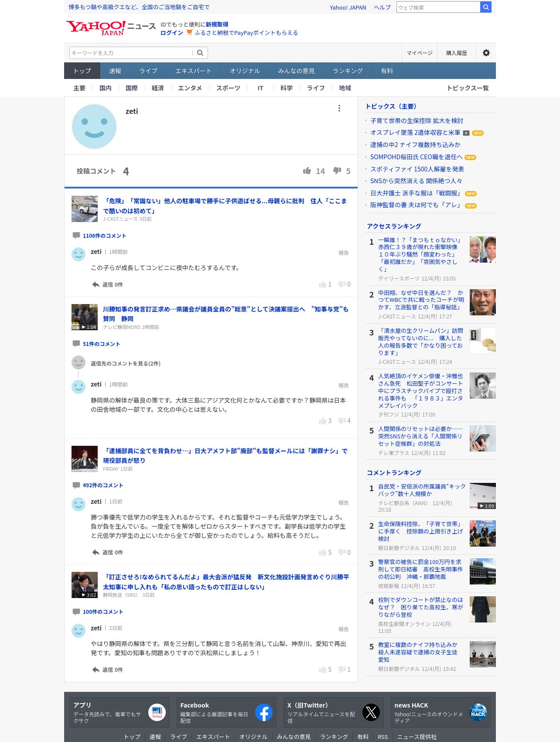Open topic 子育て世帯の生保控除 拡大を検討
This screenshot has width=560, height=742.
[x=417, y=121]
